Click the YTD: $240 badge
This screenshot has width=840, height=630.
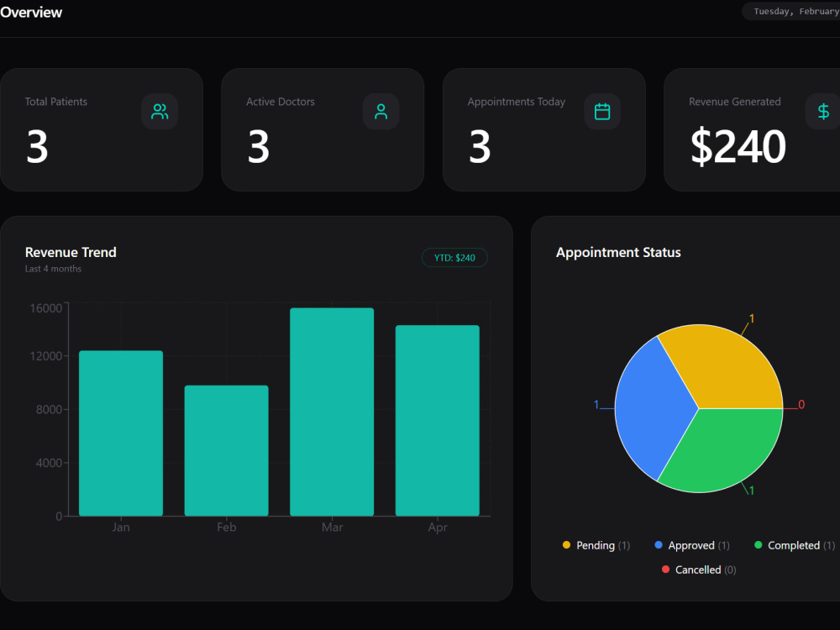click(454, 258)
